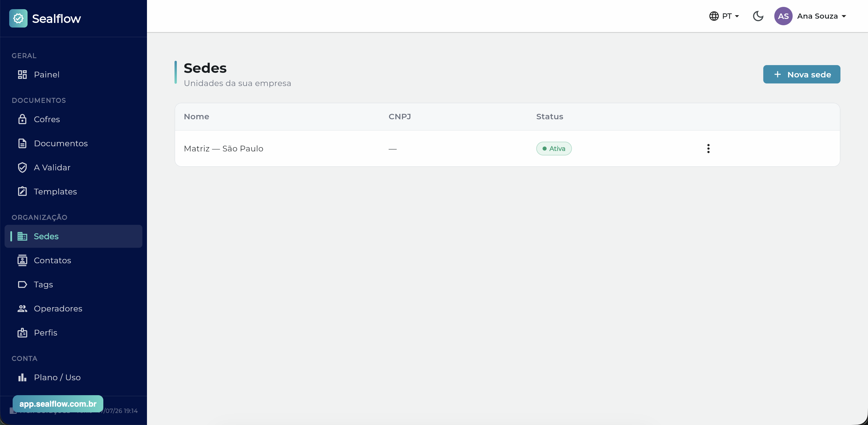The width and height of the screenshot is (868, 425).
Task: Click the Status column header
Action: click(550, 116)
